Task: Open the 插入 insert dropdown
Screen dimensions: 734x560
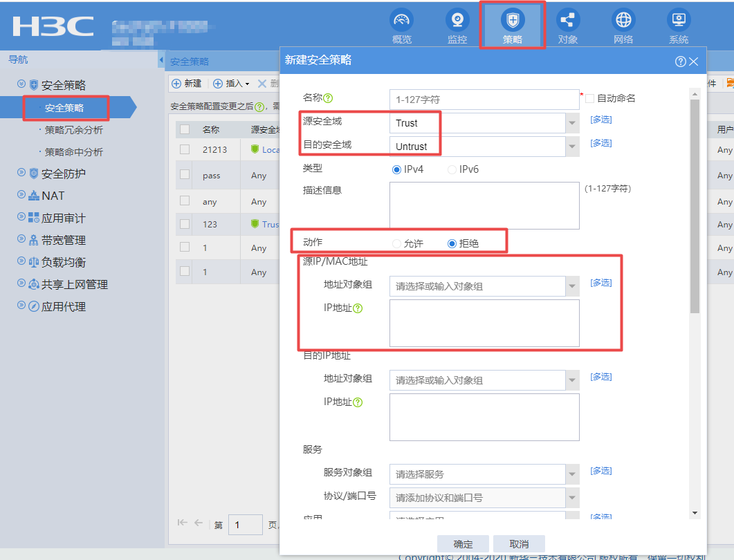Action: pyautogui.click(x=231, y=84)
